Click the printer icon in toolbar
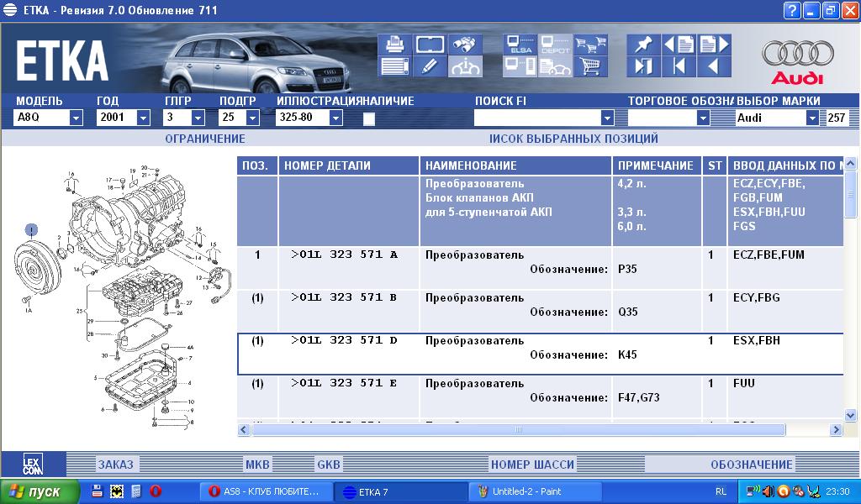Screen dimensions: 861x504 (394, 45)
